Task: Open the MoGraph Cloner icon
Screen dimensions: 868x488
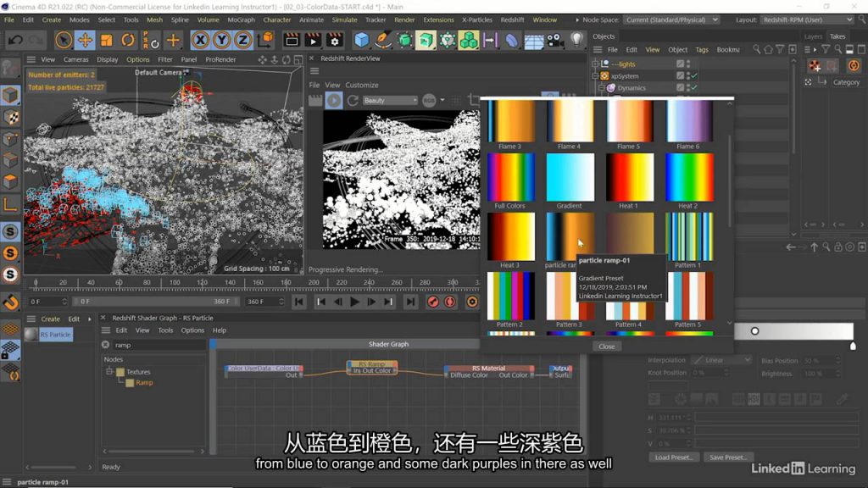Action: tap(468, 40)
